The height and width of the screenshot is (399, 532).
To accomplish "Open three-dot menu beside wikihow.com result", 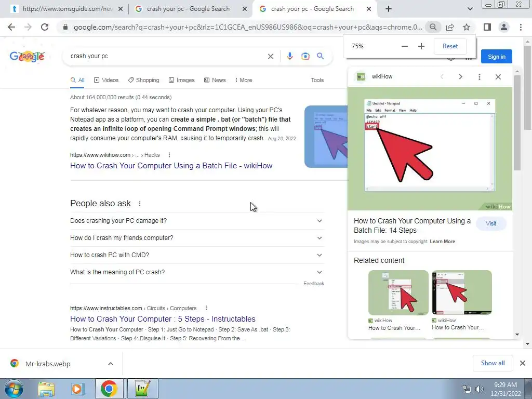I will (x=169, y=155).
